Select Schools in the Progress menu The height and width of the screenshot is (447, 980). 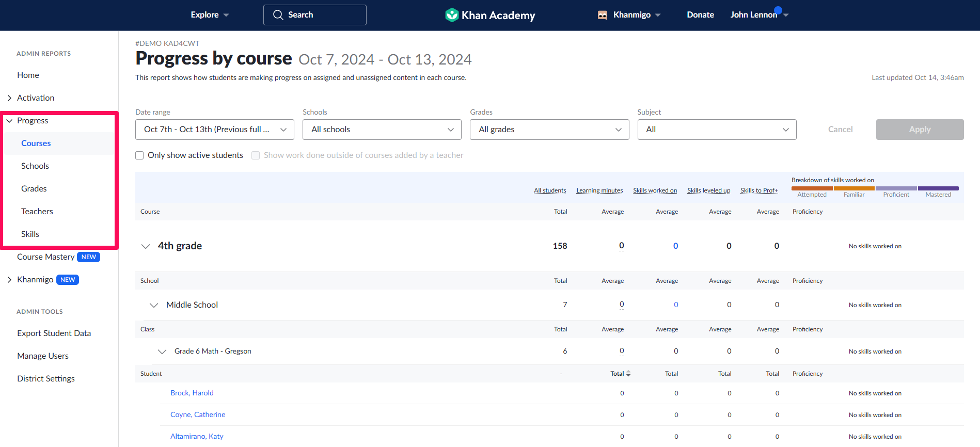tap(35, 166)
